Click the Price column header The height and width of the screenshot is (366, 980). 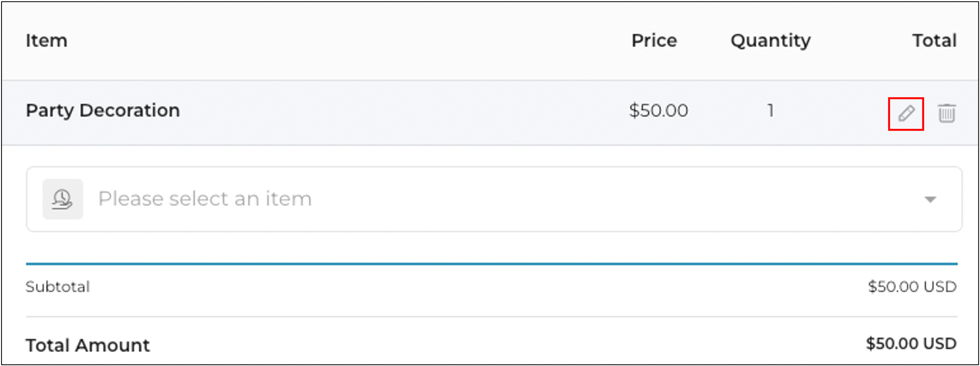point(654,40)
